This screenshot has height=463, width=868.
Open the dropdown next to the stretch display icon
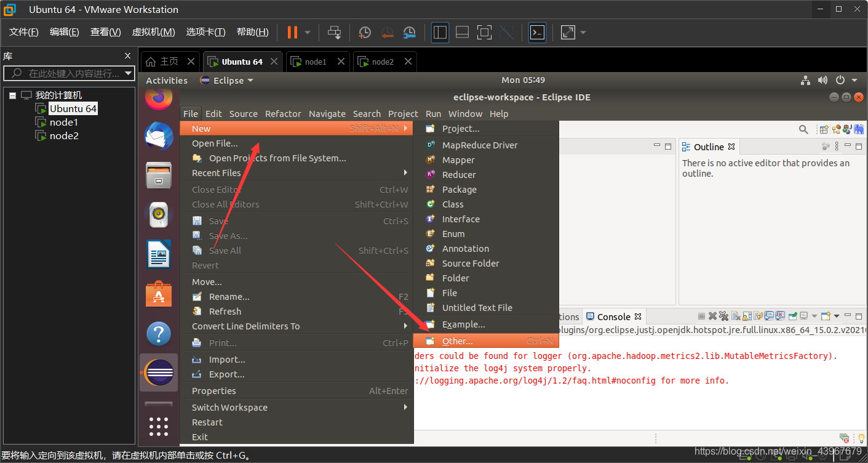(x=583, y=32)
